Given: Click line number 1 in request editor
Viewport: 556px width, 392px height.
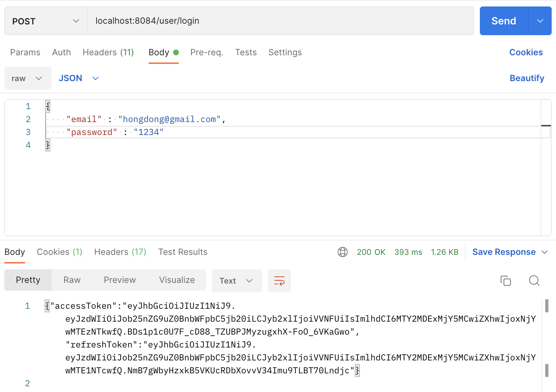Looking at the screenshot, I should click(28, 106).
